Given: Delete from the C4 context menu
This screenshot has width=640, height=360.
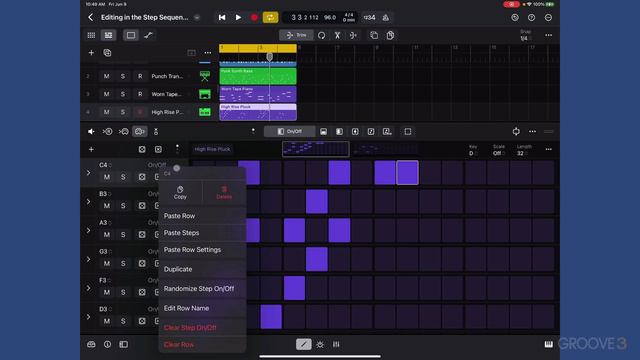Looking at the screenshot, I should click(224, 192).
